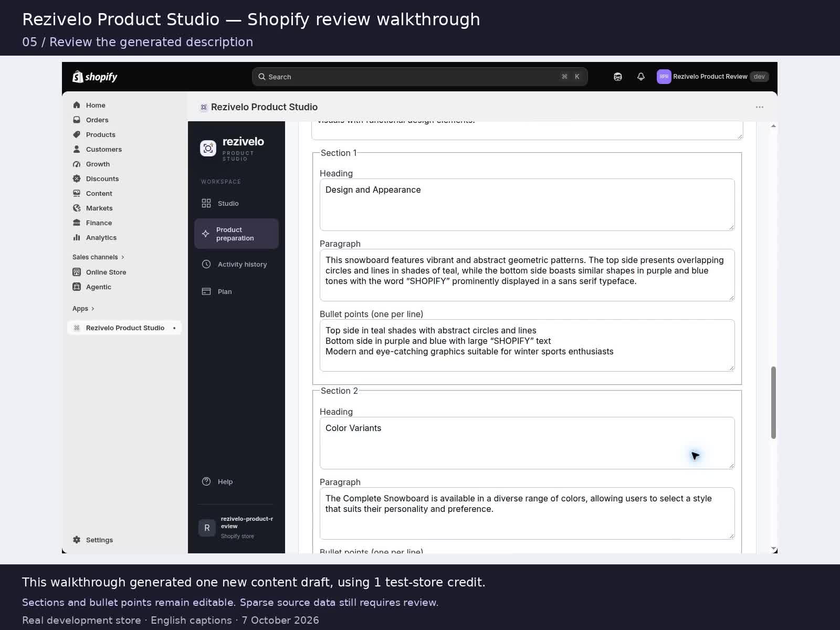Open the Shopify logo home link
The image size is (840, 630).
(95, 77)
